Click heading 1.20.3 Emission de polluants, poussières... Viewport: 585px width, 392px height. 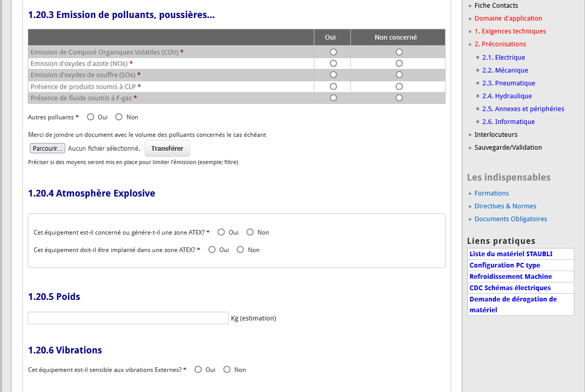click(121, 15)
